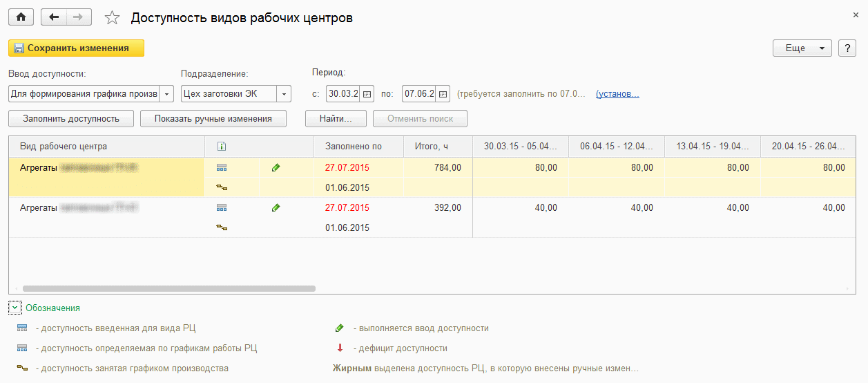
Task: Open the Ввод доступности dropdown
Action: point(168,94)
